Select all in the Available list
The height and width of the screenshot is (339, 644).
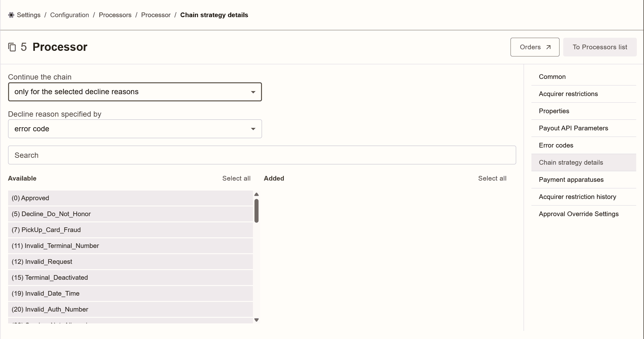pyautogui.click(x=236, y=178)
